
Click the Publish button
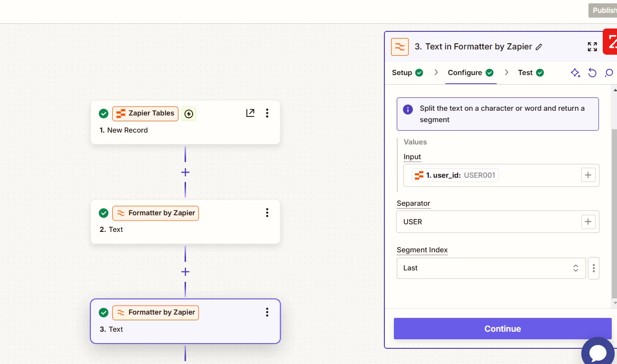(603, 10)
